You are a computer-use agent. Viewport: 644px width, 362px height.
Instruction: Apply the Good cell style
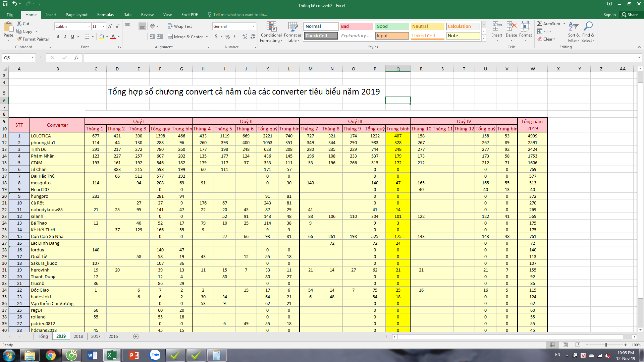coord(391,26)
